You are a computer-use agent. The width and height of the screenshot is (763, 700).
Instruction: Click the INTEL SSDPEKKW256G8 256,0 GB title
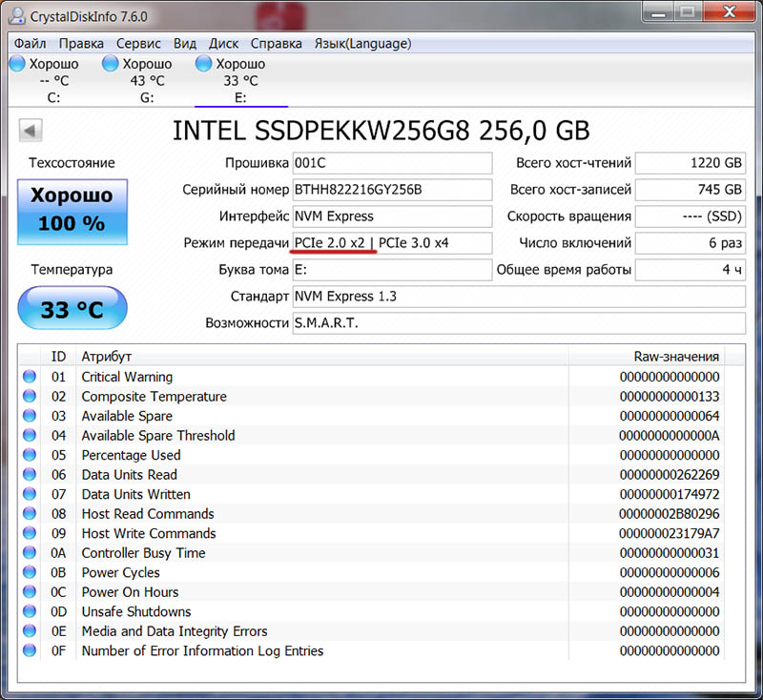pyautogui.click(x=381, y=131)
